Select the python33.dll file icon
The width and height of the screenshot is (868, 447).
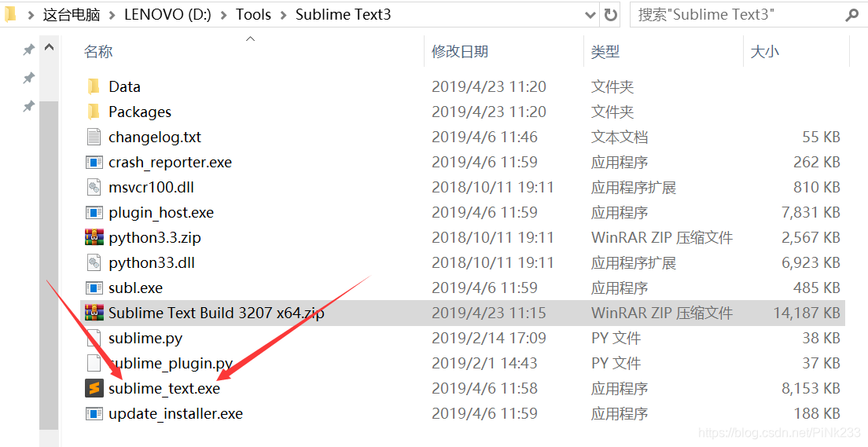pos(94,262)
